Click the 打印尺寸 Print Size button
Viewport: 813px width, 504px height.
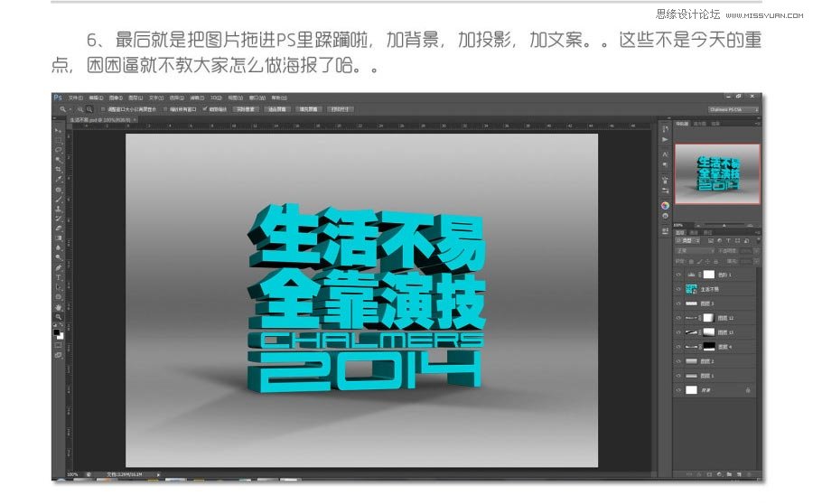tap(341, 109)
